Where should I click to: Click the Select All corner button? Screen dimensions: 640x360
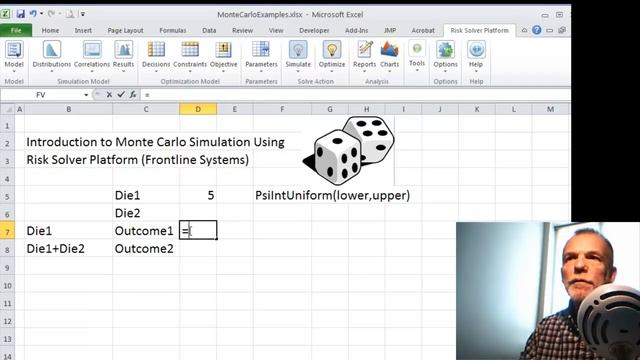[7, 109]
